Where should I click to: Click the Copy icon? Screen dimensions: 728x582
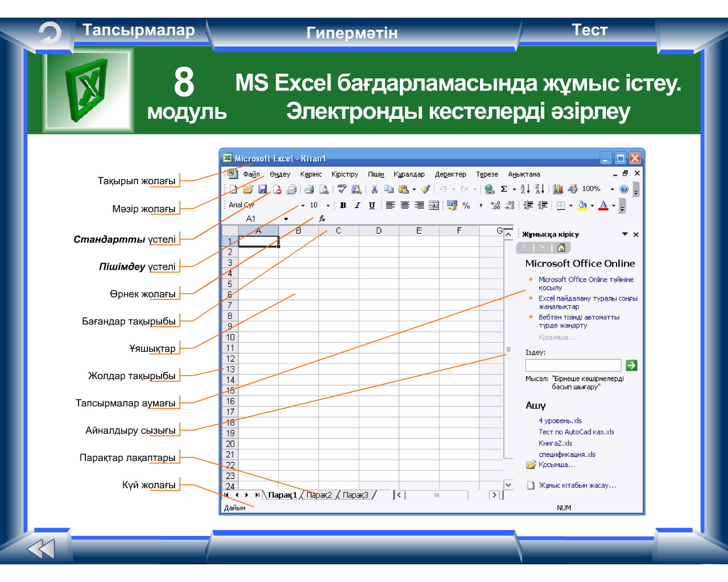pos(389,189)
